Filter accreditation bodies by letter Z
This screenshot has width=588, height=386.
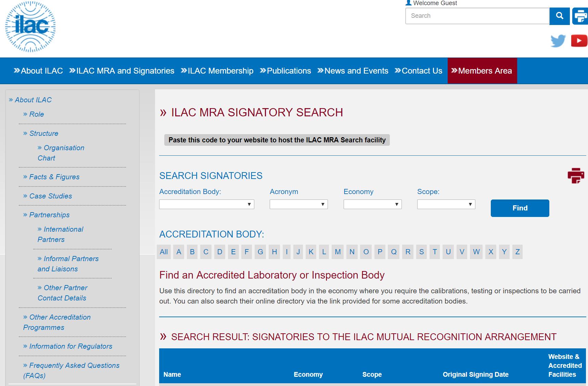point(517,252)
